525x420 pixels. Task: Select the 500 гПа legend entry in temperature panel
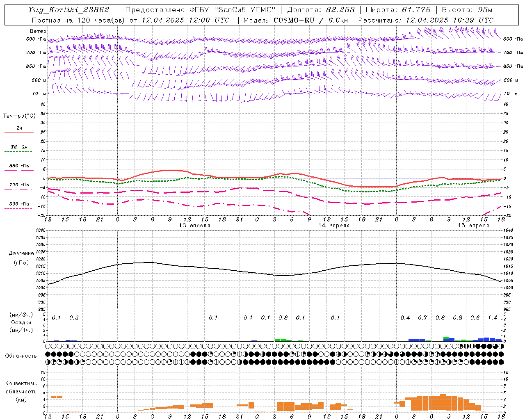(x=19, y=204)
